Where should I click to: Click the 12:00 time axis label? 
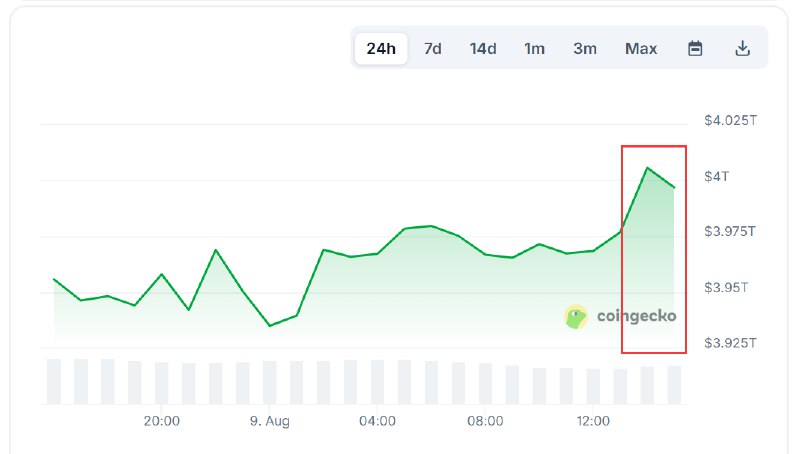[x=593, y=421]
